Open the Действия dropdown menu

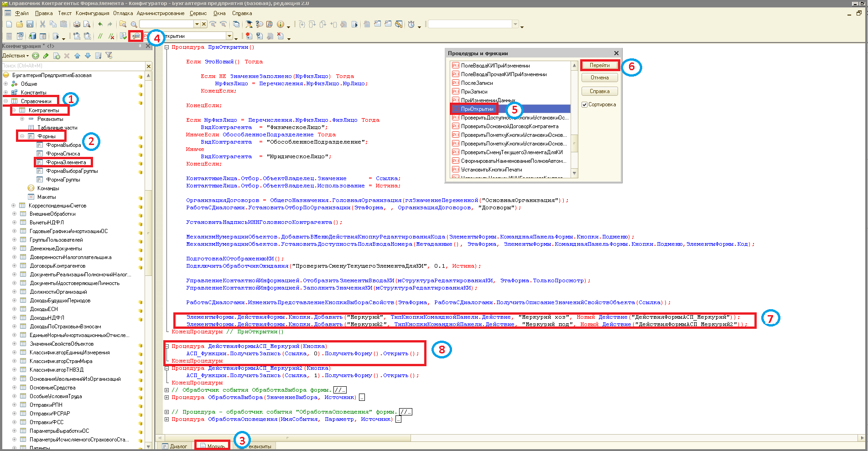[x=16, y=56]
